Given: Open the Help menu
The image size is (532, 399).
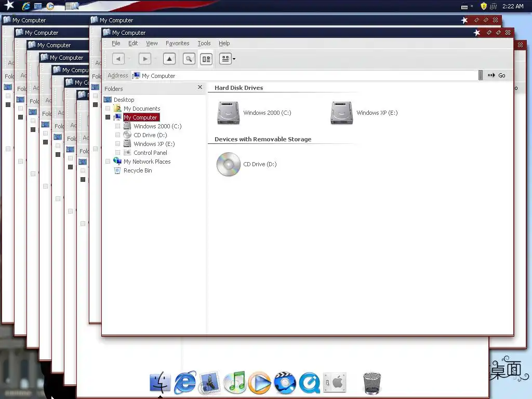Looking at the screenshot, I should tap(224, 43).
